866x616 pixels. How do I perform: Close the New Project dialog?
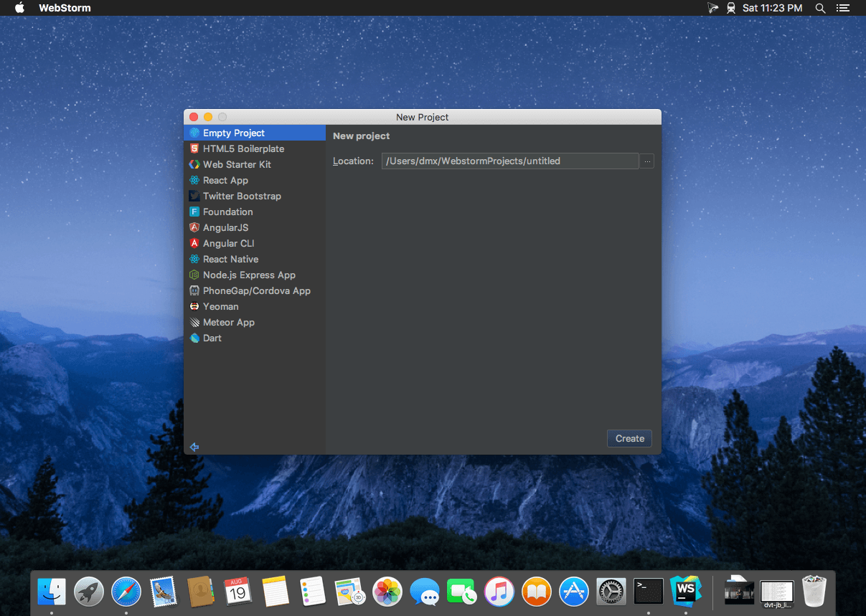click(194, 117)
